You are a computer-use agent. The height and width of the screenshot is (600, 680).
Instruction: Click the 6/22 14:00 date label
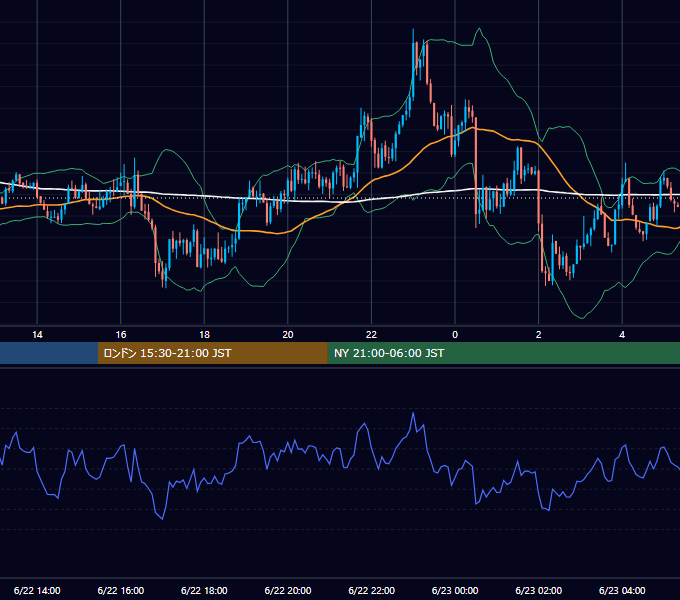click(x=37, y=590)
